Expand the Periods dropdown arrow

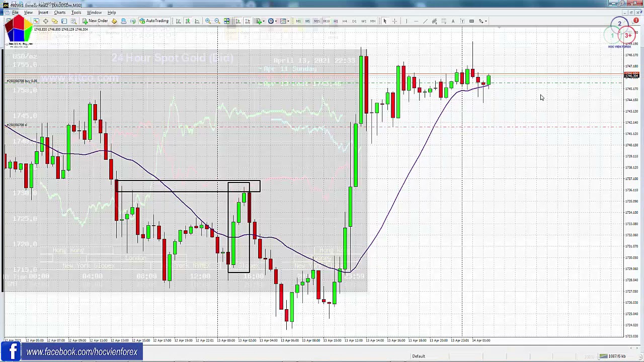pyautogui.click(x=276, y=21)
